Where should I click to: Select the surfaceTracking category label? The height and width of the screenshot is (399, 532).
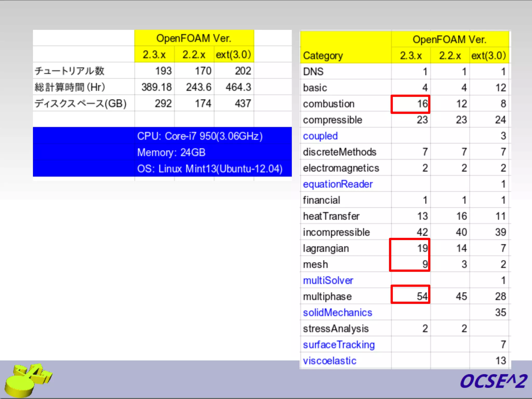click(338, 345)
